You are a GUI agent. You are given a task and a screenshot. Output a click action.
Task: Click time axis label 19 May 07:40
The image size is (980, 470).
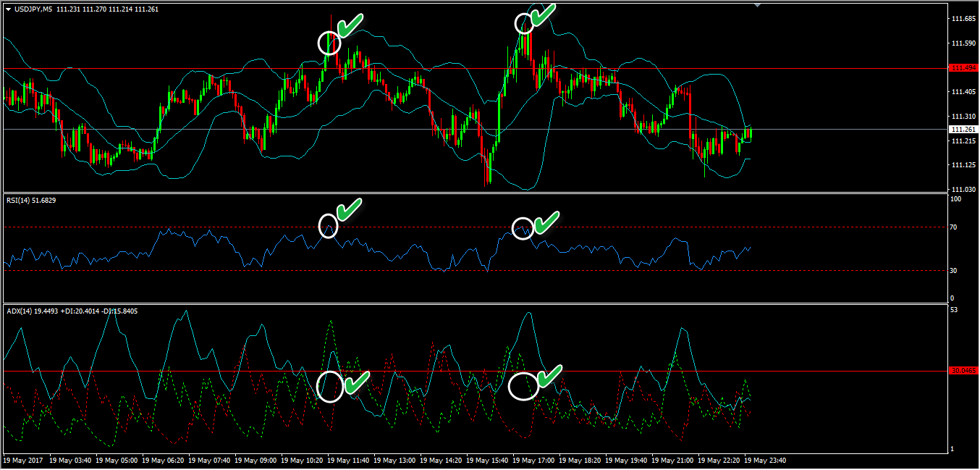[x=209, y=460]
